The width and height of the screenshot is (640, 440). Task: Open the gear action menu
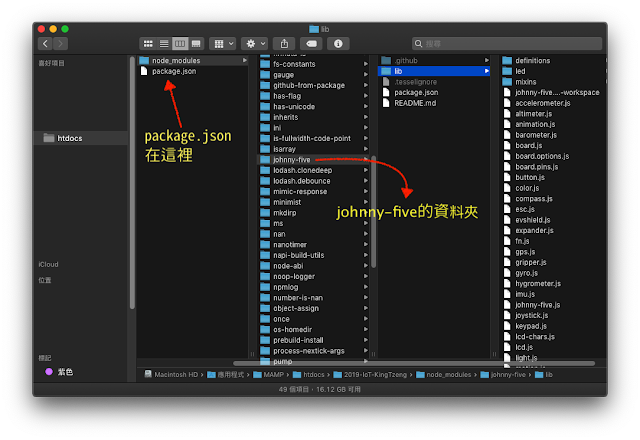254,44
